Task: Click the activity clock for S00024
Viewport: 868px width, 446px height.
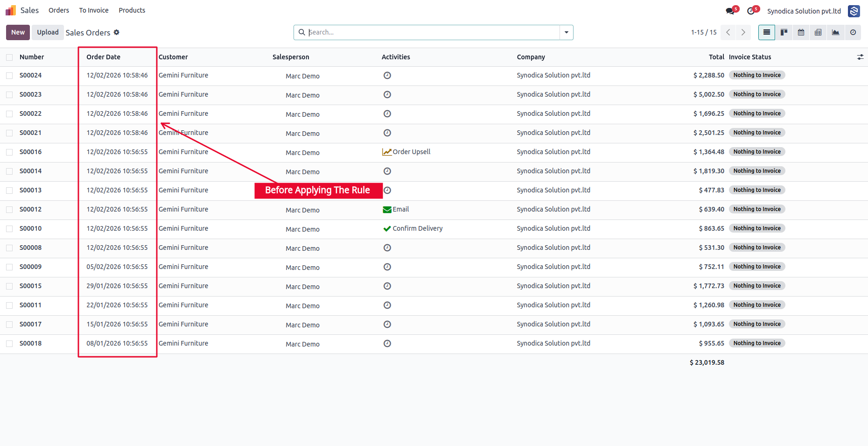Action: click(387, 75)
